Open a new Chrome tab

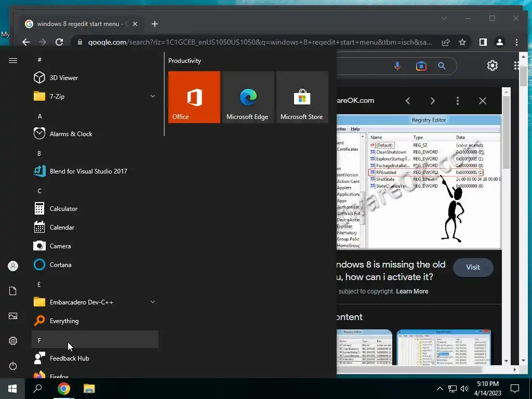[x=155, y=24]
